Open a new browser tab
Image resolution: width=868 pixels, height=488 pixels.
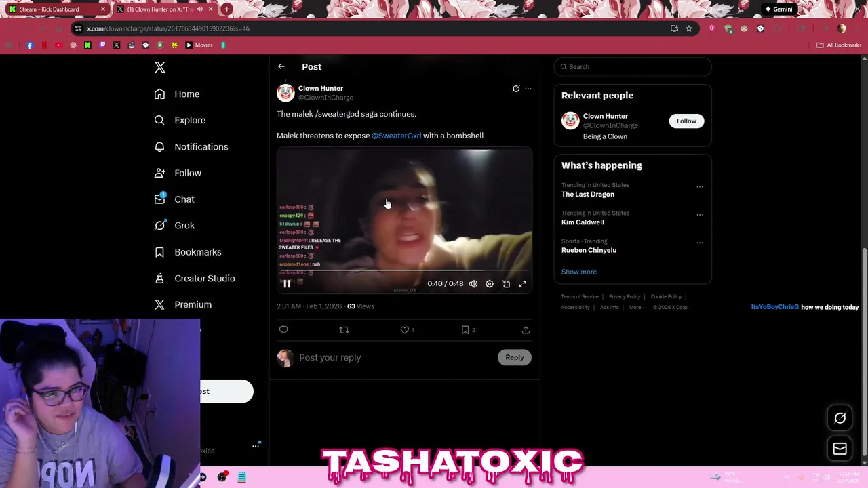[226, 9]
